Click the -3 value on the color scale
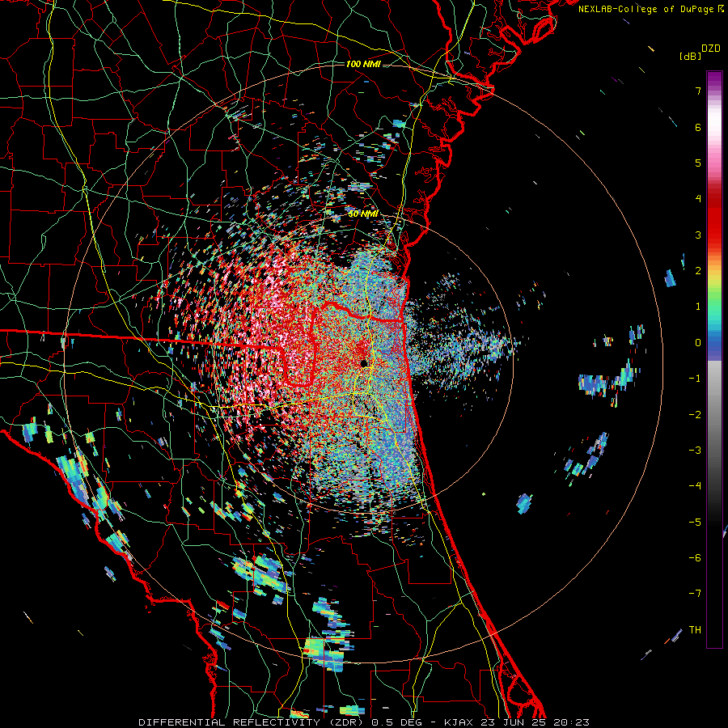Viewport: 728px width, 728px height. (695, 451)
